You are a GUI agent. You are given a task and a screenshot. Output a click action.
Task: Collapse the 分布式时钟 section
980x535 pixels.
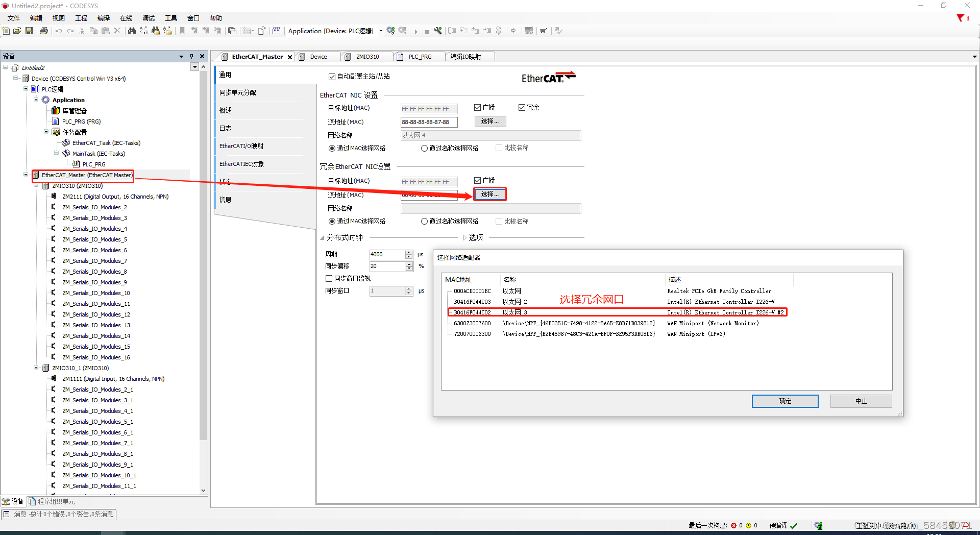pos(322,237)
